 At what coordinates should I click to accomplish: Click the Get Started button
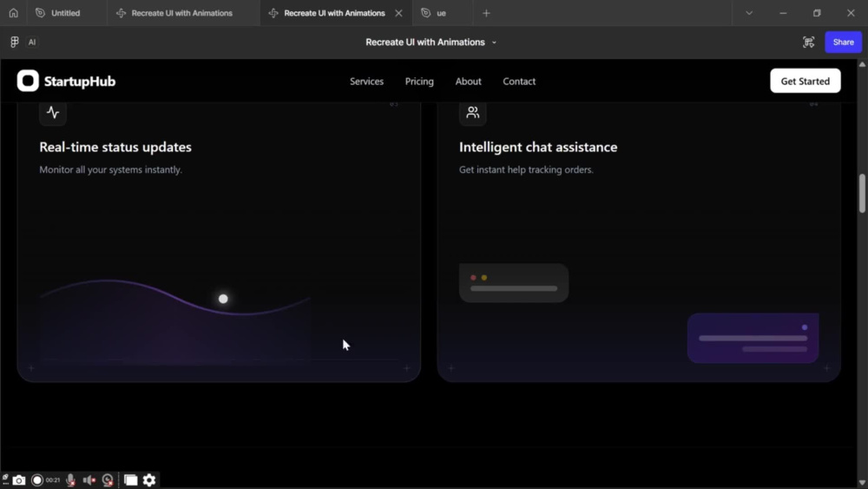(805, 81)
